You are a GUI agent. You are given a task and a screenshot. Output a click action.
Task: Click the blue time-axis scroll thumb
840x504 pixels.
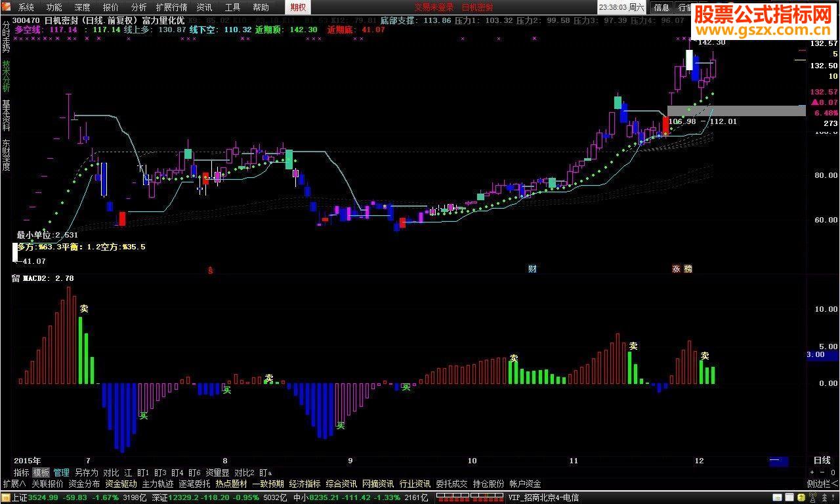click(x=778, y=461)
